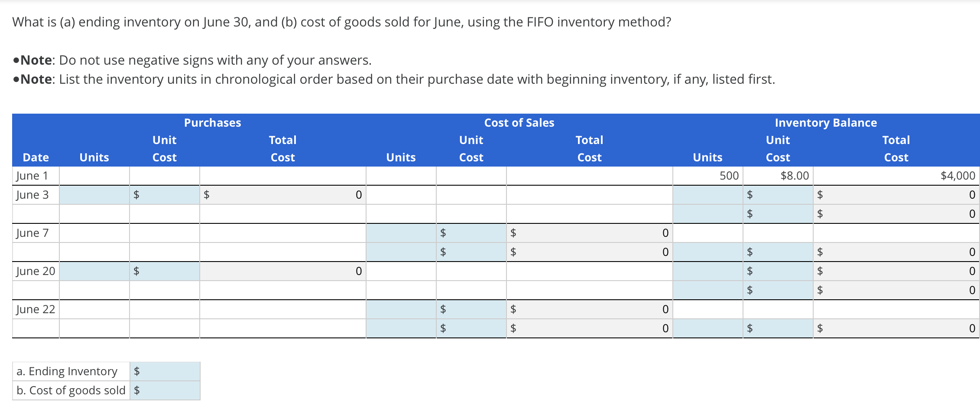Viewport: 980px width, 406px height.
Task: Click the Purchases column group header
Action: 212,123
